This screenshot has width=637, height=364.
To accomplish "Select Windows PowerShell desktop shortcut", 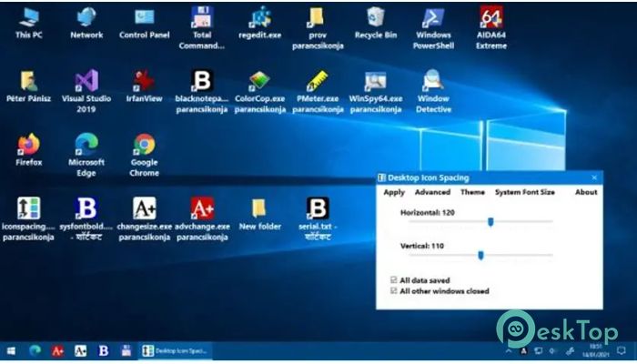I will 433,28.
